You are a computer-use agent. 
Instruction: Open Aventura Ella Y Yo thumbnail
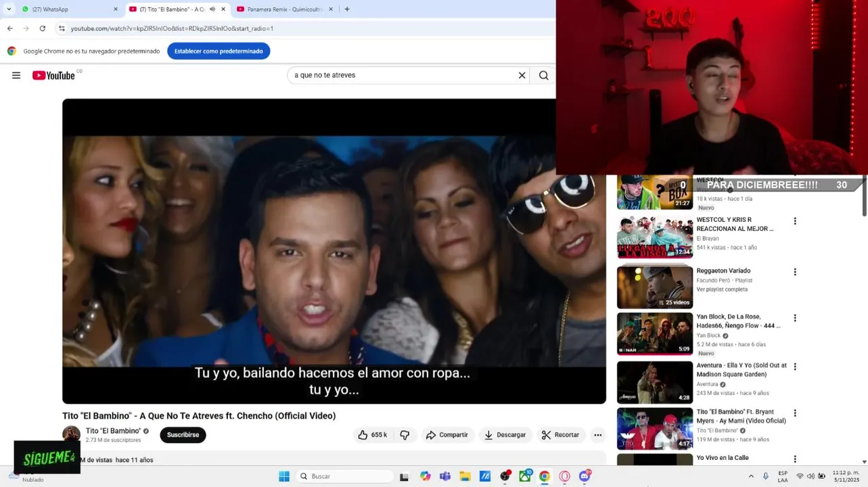pos(655,382)
